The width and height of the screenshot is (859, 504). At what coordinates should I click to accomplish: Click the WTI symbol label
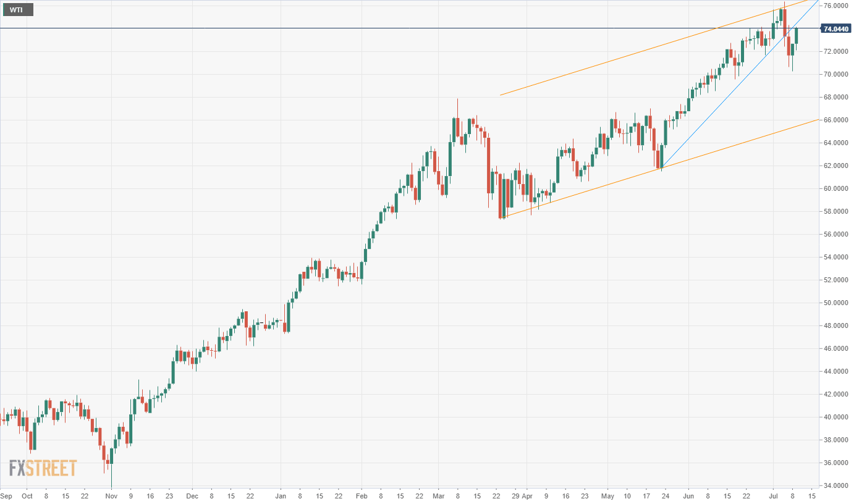pos(17,10)
